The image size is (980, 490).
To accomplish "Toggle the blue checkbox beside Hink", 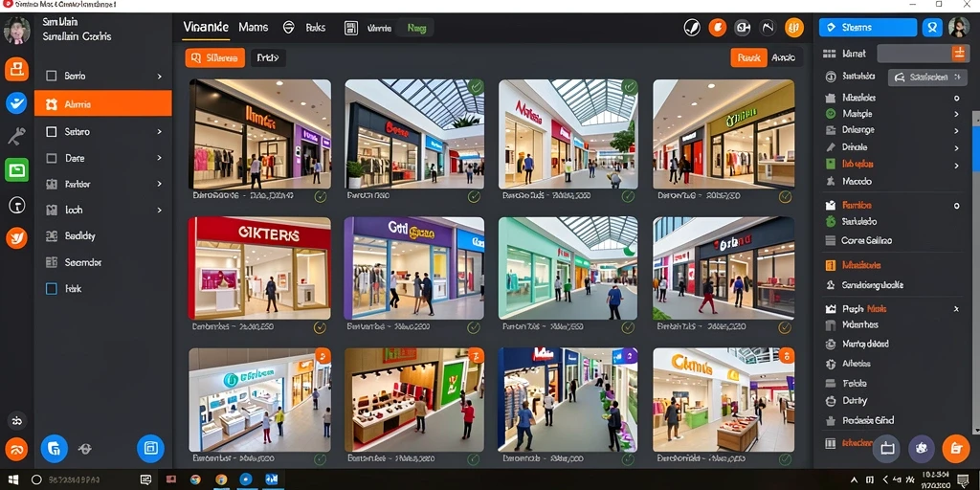I will tap(52, 289).
